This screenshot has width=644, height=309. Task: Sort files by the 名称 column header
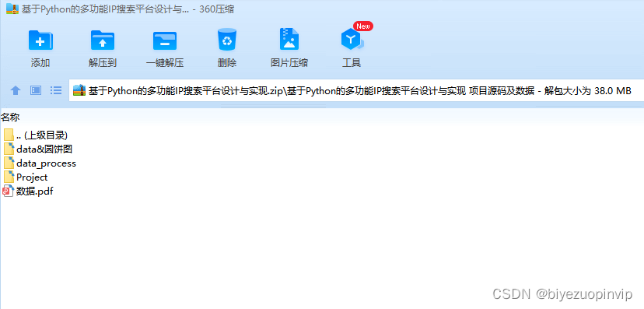click(x=10, y=118)
